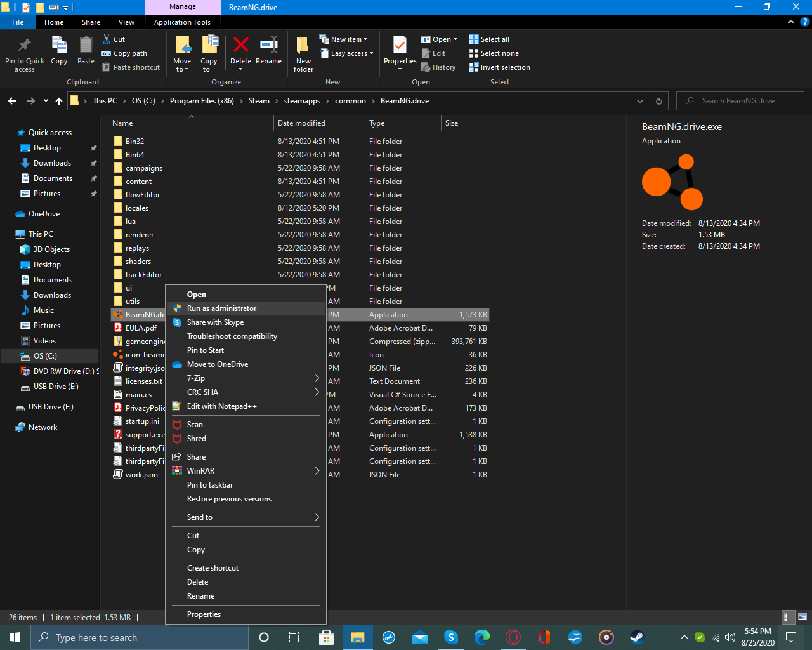Choose Run as administrator from context menu
This screenshot has height=650, width=812.
(x=246, y=308)
